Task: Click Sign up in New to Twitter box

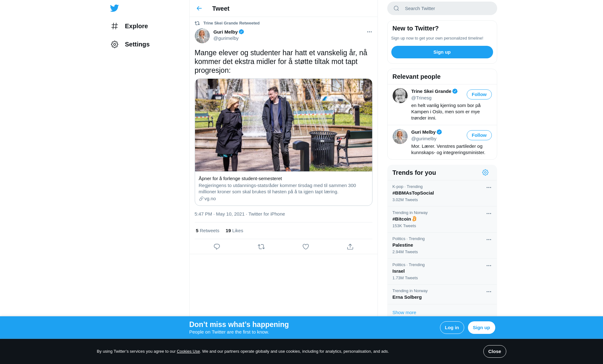Action: (442, 52)
